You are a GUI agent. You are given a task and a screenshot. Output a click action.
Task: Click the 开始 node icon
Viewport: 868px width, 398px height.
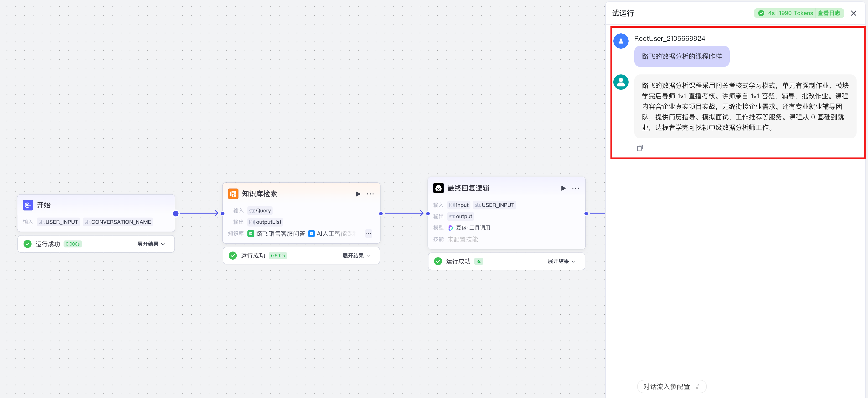tap(28, 205)
